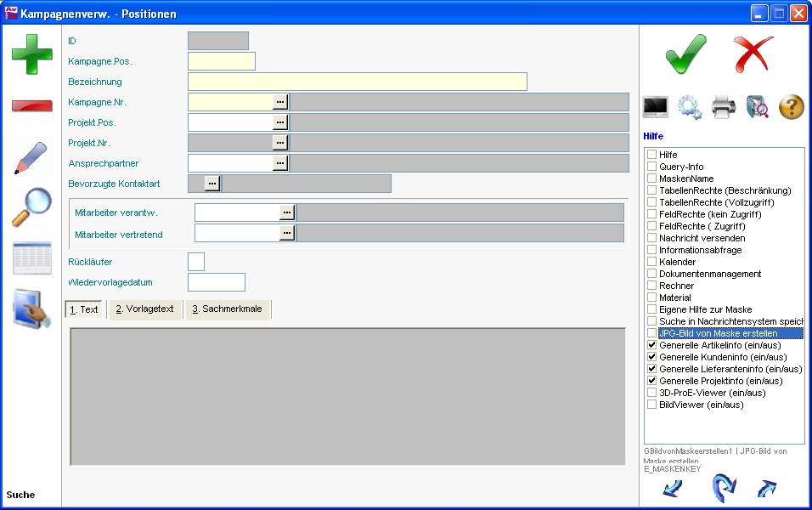
Task: Enable the Kalender checkbox
Action: point(652,262)
